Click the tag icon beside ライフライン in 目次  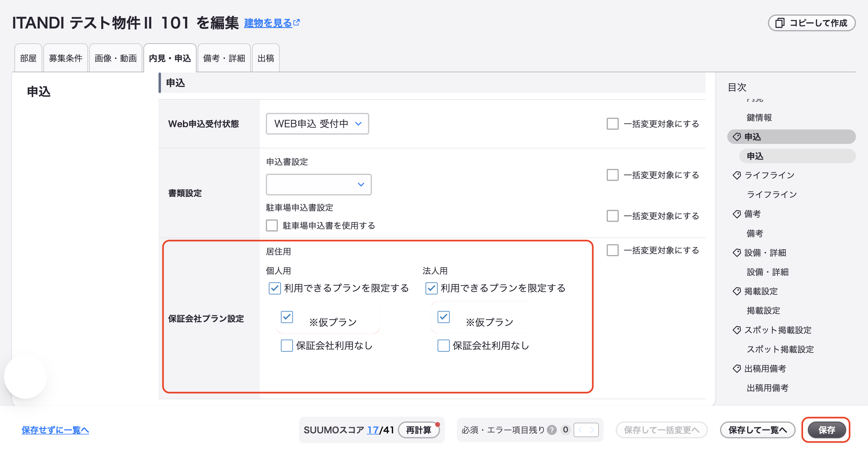pos(737,175)
